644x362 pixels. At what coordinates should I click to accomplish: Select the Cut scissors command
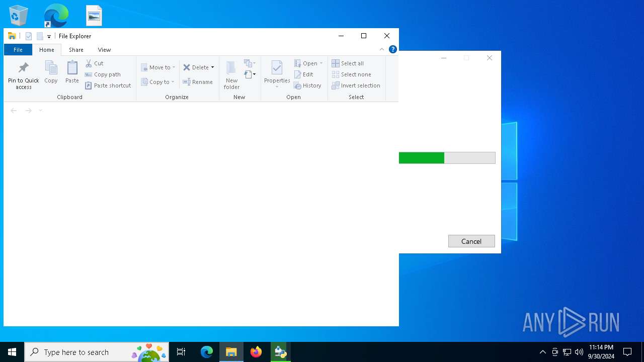94,63
